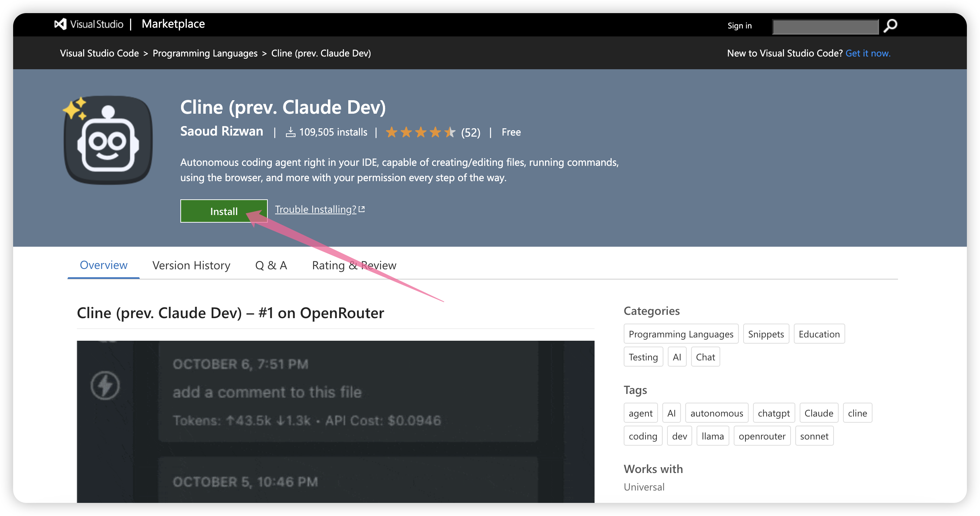Screen dimensions: 980x516
Task: Click the installs download icon
Action: click(x=290, y=132)
